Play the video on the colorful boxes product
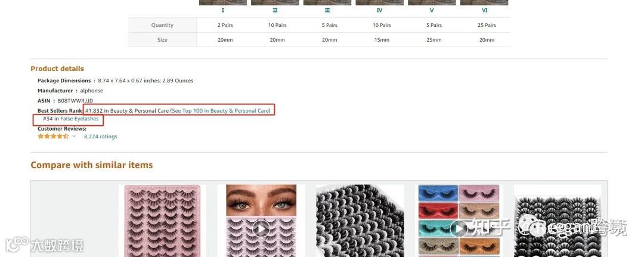The width and height of the screenshot is (644, 257). pyautogui.click(x=459, y=228)
